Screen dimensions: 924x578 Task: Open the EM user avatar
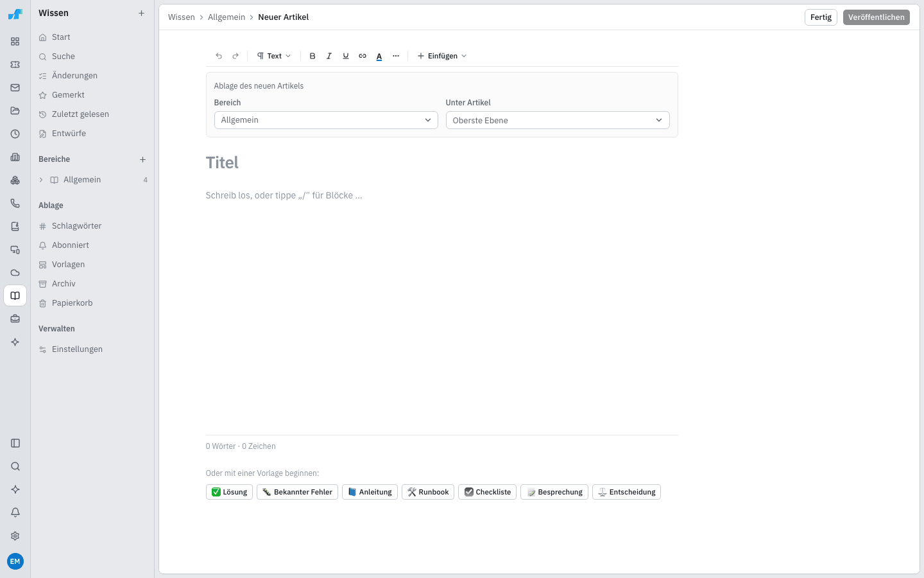(15, 561)
